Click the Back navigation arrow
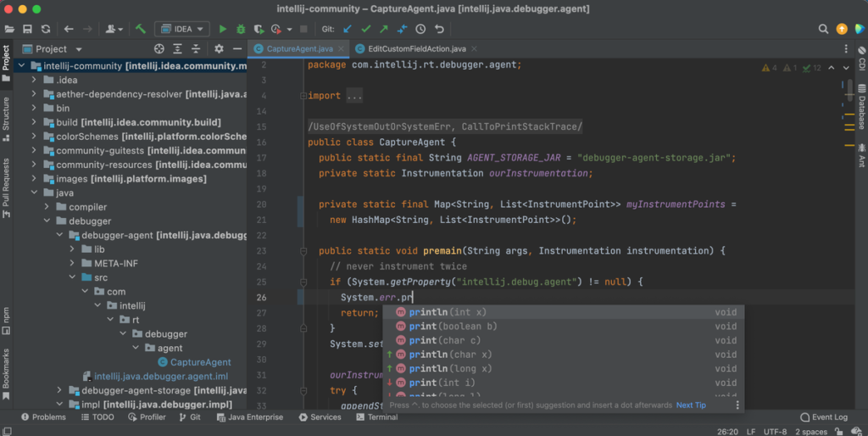The width and height of the screenshot is (868, 436). point(69,29)
